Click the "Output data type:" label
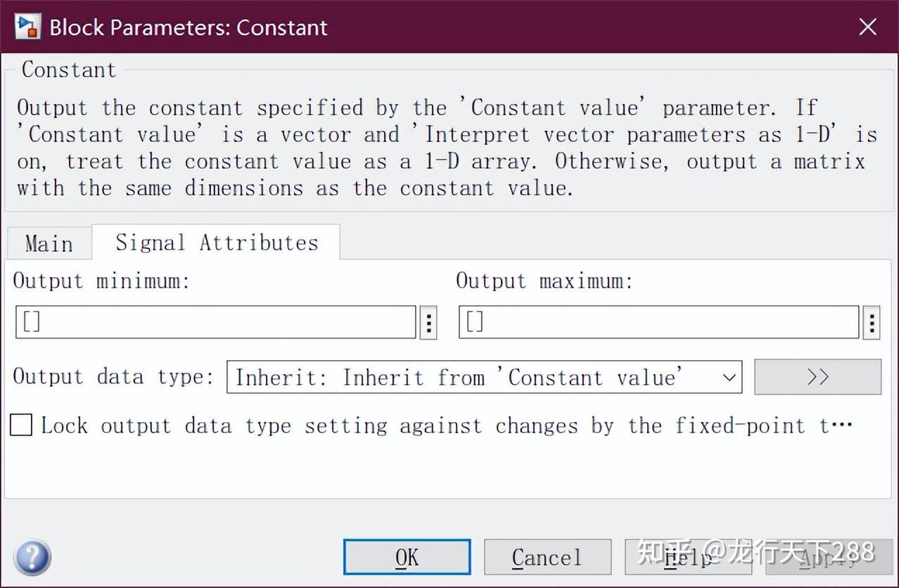Image resolution: width=899 pixels, height=588 pixels. coord(113,376)
